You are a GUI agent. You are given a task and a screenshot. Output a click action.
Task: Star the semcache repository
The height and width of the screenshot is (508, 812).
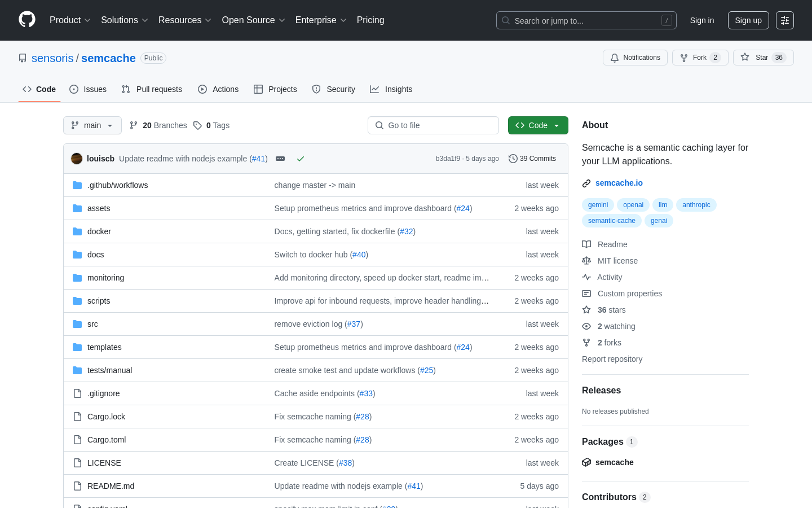(763, 58)
